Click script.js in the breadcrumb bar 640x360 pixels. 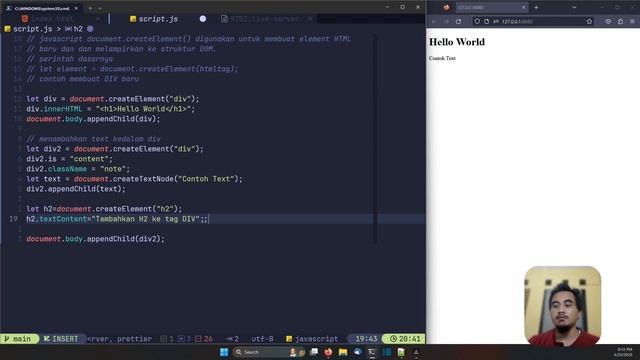(33, 29)
